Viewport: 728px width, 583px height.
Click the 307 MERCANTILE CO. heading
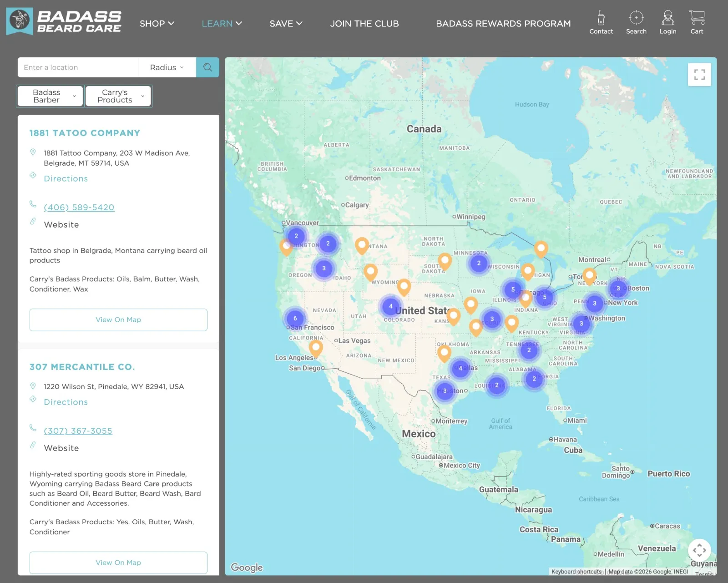tap(82, 367)
